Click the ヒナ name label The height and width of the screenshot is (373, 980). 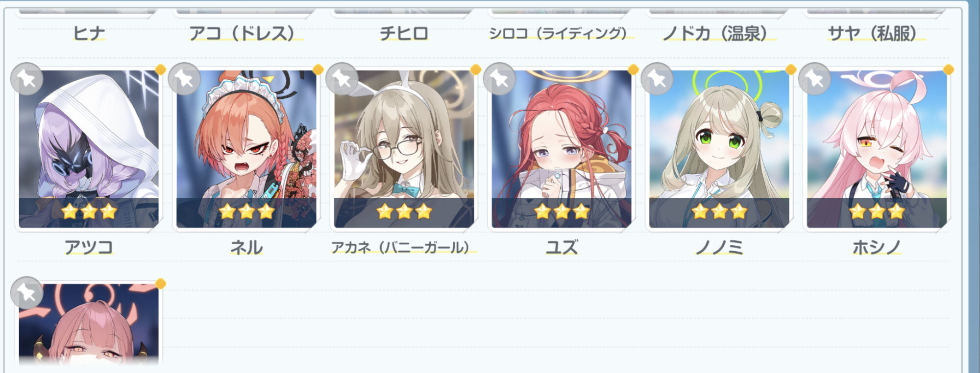click(89, 33)
